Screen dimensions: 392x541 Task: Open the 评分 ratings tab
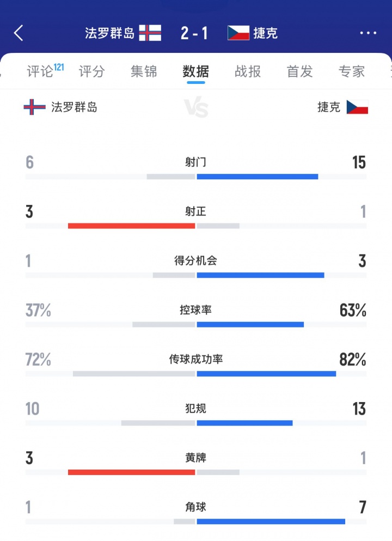click(92, 71)
